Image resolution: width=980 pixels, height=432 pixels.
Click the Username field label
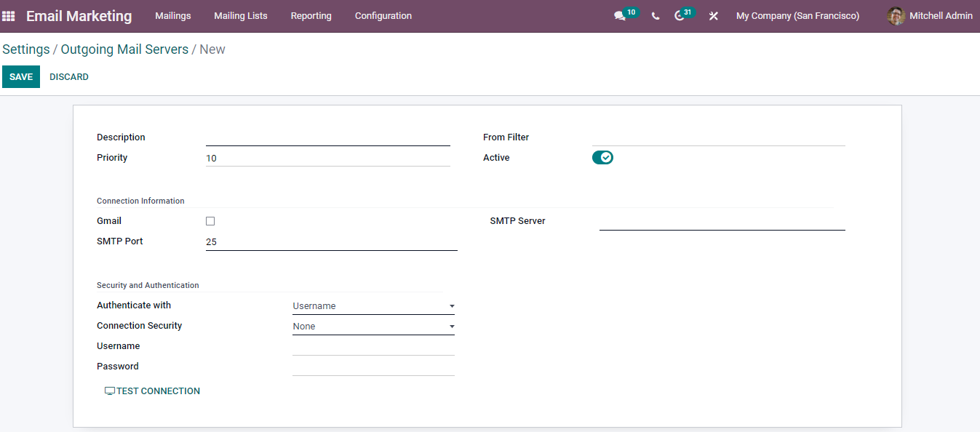(x=119, y=346)
